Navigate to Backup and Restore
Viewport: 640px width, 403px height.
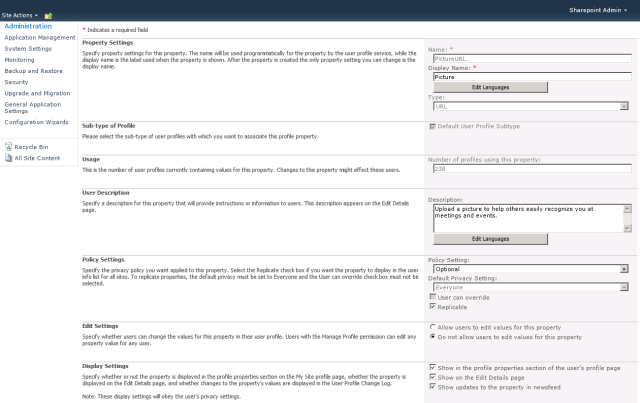coord(36,71)
